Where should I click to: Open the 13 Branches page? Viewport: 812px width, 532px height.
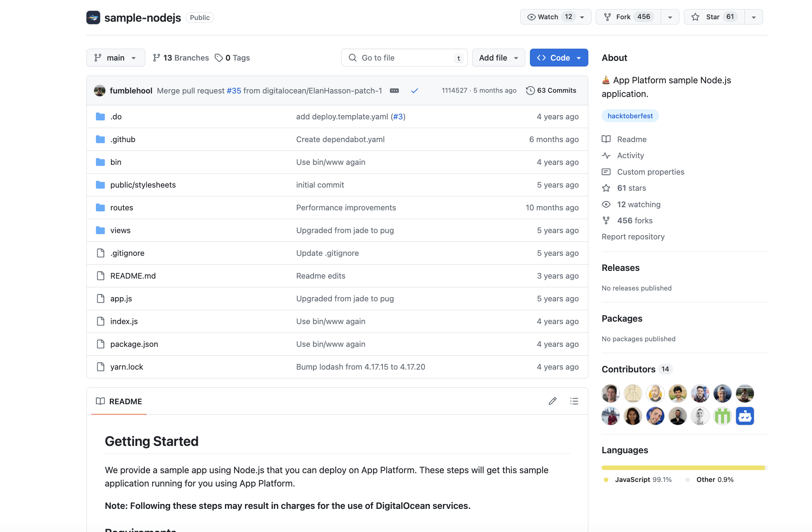pyautogui.click(x=181, y=58)
